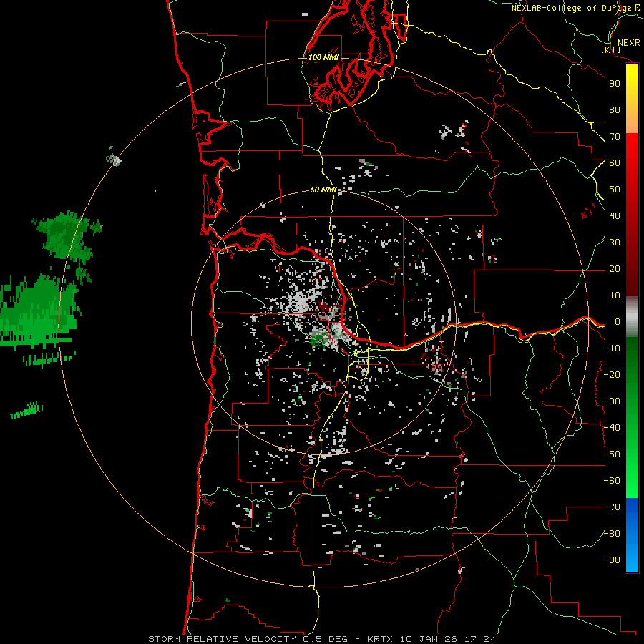Click the positive "30" scale label
This screenshot has height=644, width=644.
[x=615, y=243]
